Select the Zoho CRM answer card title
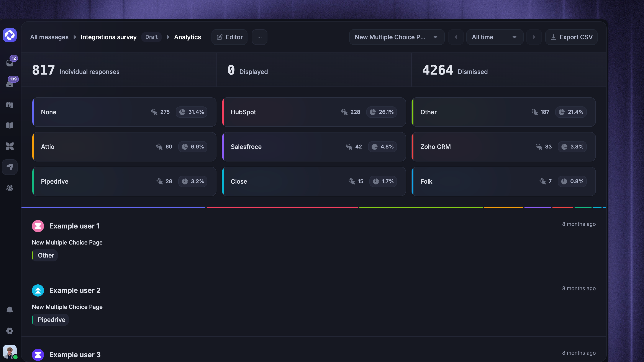This screenshot has width=644, height=362. pos(436,147)
